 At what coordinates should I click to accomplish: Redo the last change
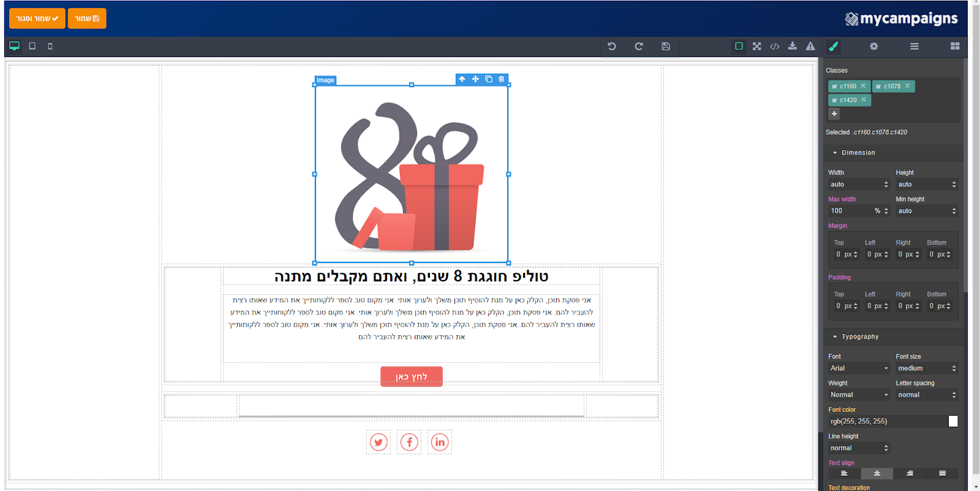(x=639, y=46)
